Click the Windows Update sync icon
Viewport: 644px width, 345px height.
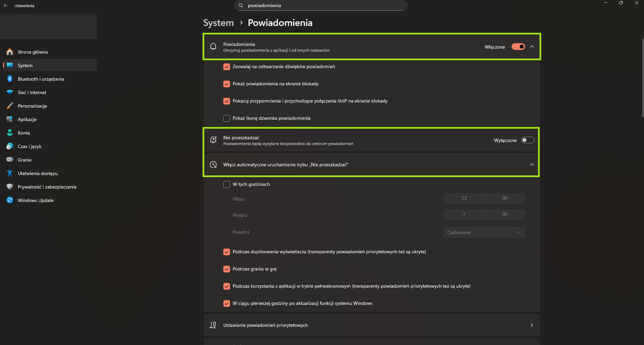click(x=10, y=200)
